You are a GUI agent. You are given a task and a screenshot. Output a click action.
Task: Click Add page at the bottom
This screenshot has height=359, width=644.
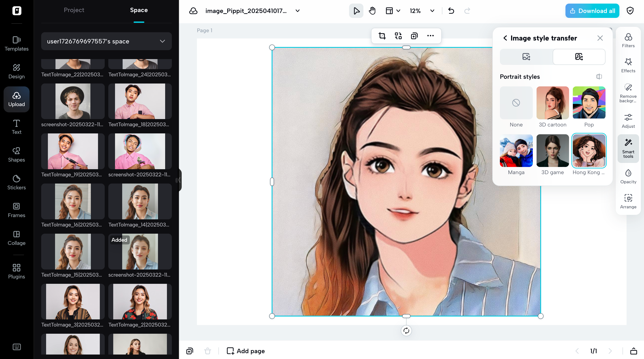point(245,351)
